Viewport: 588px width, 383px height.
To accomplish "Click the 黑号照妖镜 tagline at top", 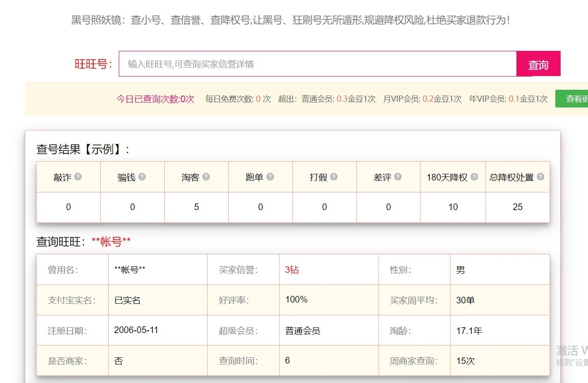I will 291,20.
